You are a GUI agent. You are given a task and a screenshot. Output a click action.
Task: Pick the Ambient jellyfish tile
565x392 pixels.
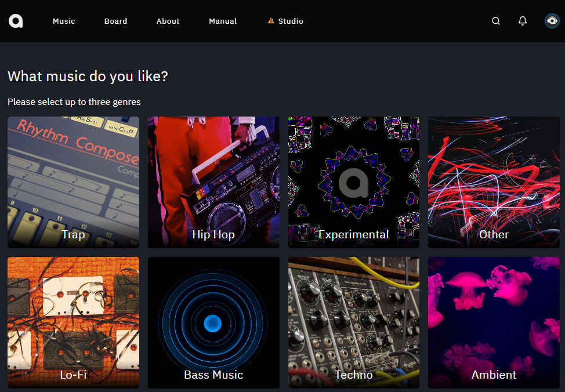(494, 322)
